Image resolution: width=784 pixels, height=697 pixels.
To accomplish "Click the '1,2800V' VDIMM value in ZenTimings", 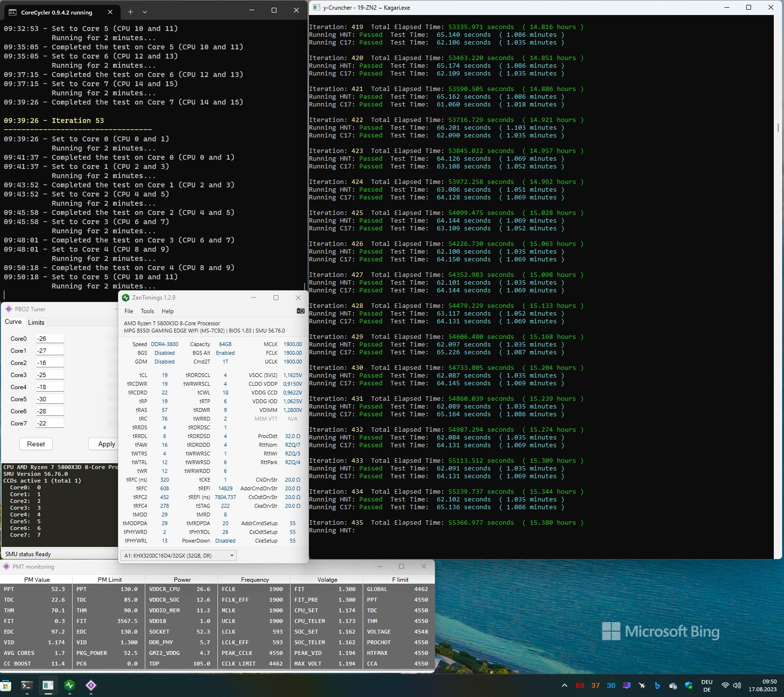I will 292,410.
